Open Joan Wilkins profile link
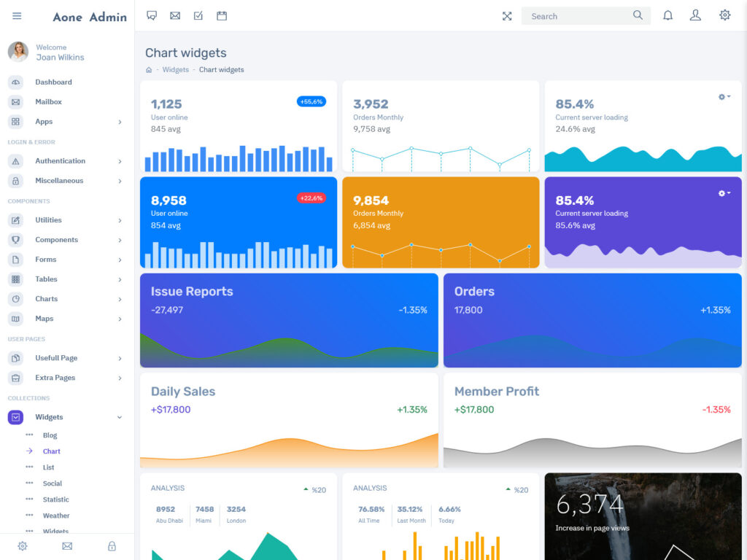 60,56
